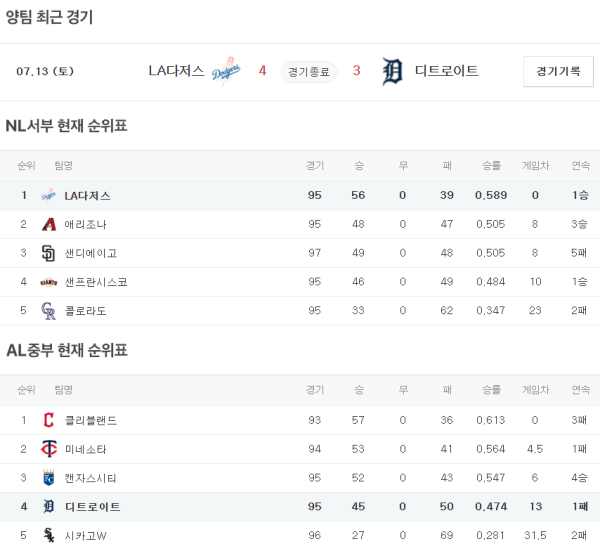Open the 디트로이트 team link in the match header
This screenshot has height=551, width=600.
446,71
